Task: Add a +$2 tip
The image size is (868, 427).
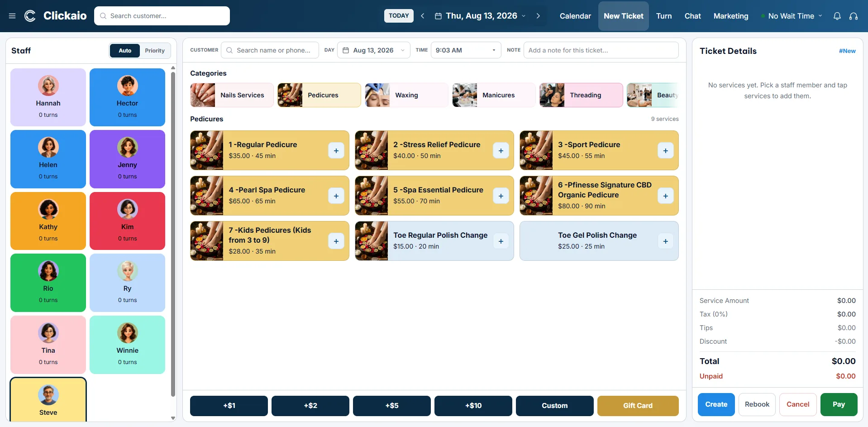Action: pyautogui.click(x=310, y=406)
